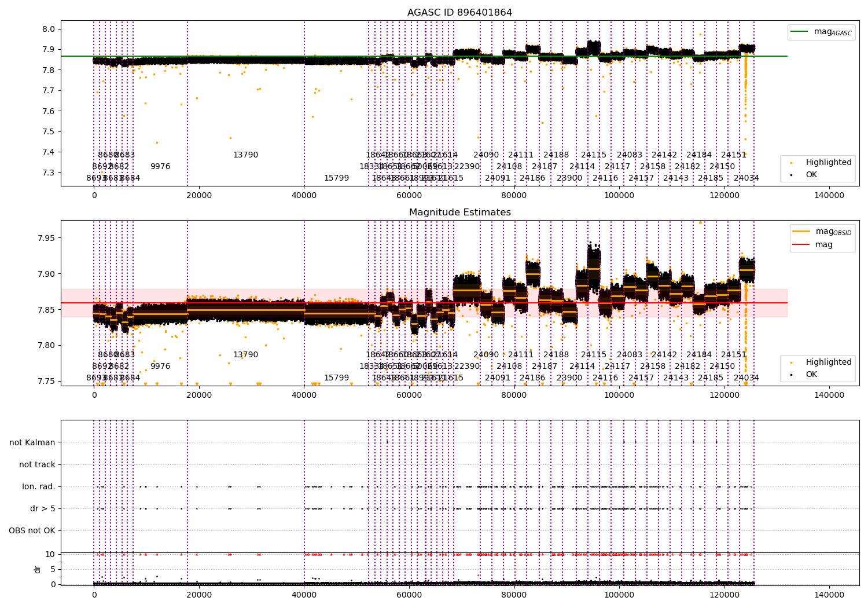Click 'Highlighted' in the Magnitude Estimates legend
This screenshot has height=608, width=868.
coord(829,362)
